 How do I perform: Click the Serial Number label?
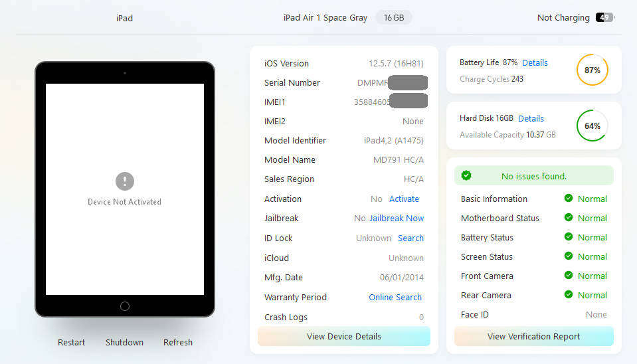(x=292, y=82)
